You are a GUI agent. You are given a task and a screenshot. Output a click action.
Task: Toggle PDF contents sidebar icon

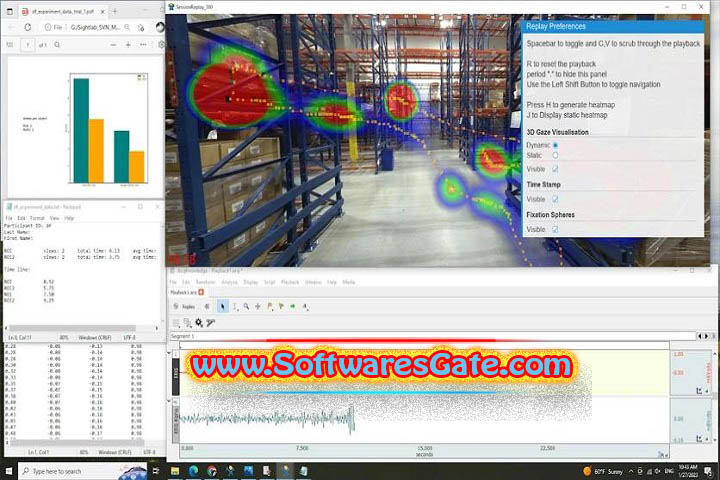10,45
